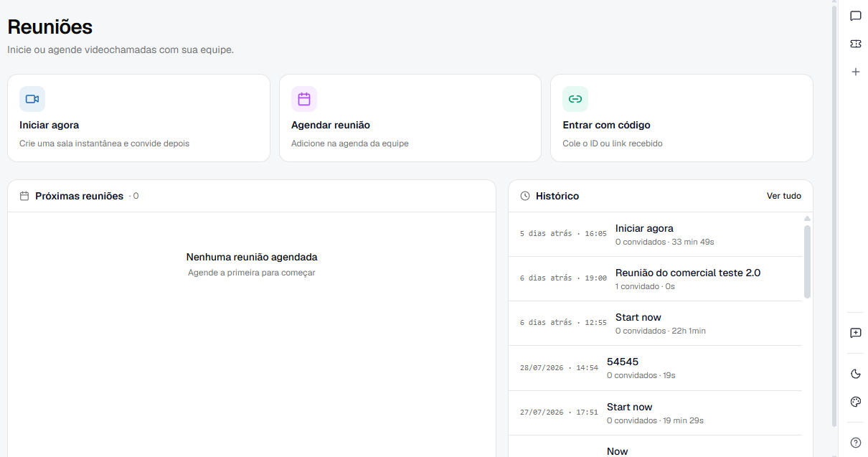The image size is (868, 457).
Task: Click the clock icon beside Histórico
Action: pos(525,196)
